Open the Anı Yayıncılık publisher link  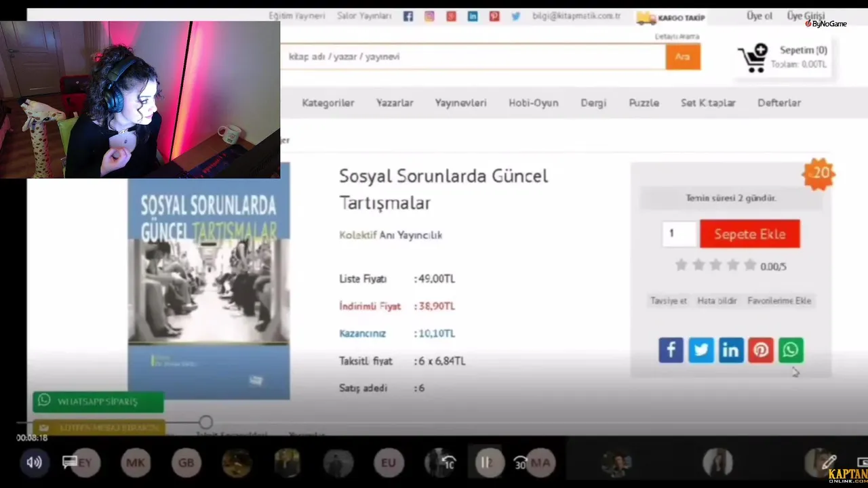click(x=411, y=235)
